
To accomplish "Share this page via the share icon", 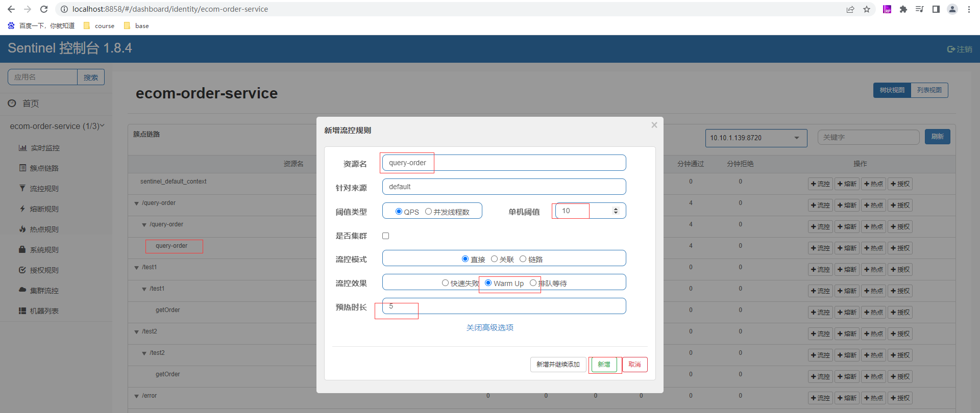I will [x=850, y=9].
